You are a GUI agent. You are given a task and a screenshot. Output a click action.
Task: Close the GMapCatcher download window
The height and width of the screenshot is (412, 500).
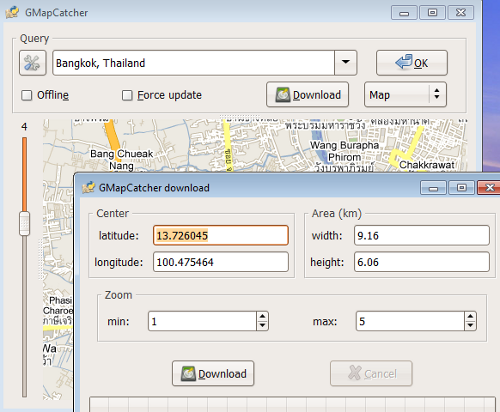[x=489, y=188]
